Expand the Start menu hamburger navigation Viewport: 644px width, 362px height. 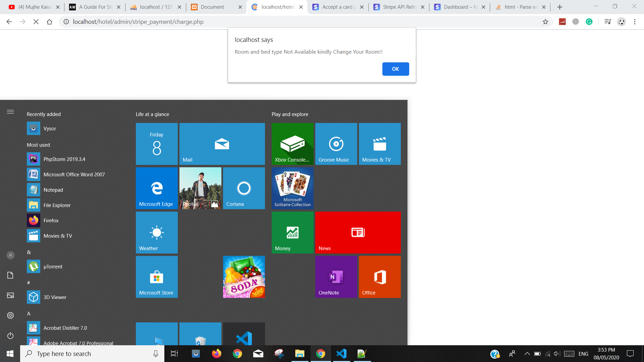pyautogui.click(x=10, y=112)
